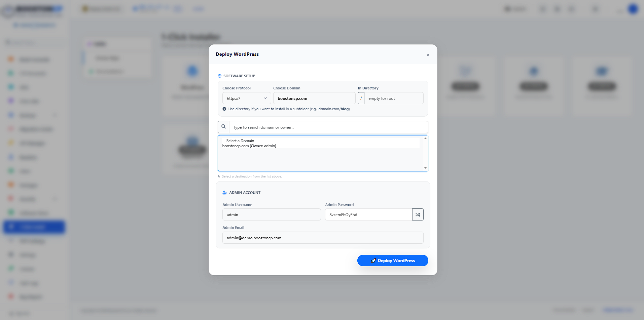Viewport: 644px width, 320px height.
Task: Click the Admin Email field
Action: point(323,238)
